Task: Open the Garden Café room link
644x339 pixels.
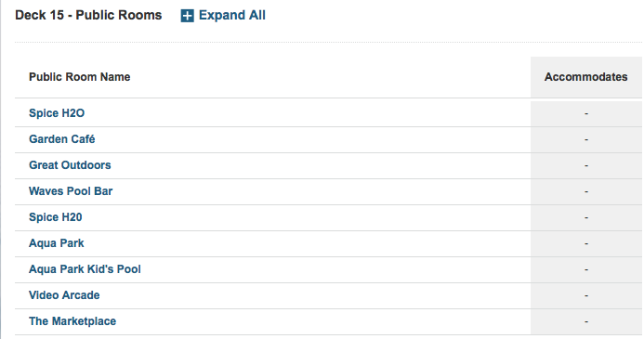Action: click(x=62, y=139)
